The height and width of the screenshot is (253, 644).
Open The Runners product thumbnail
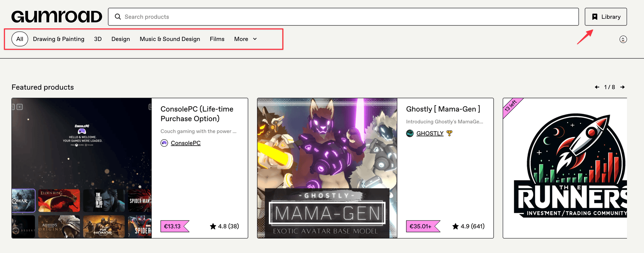pos(565,168)
